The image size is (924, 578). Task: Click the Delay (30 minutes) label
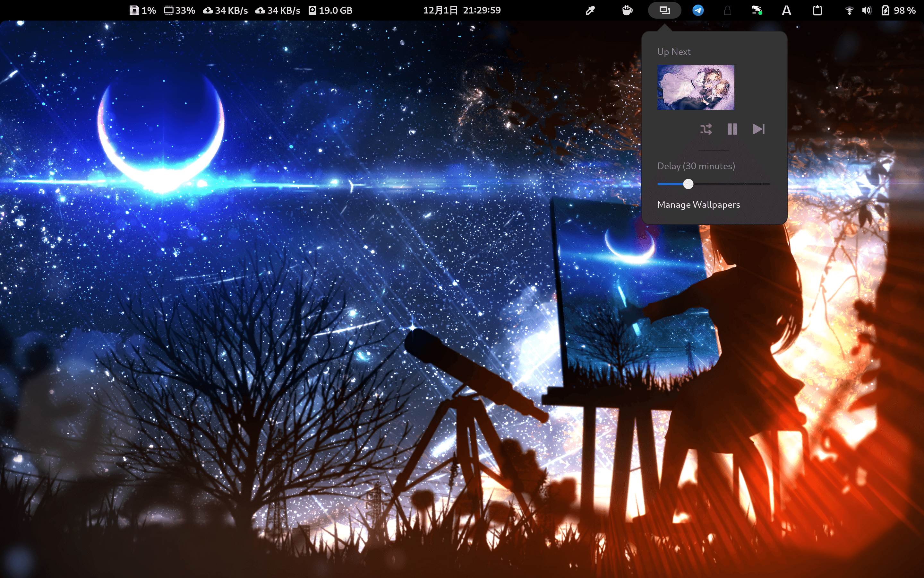pyautogui.click(x=696, y=166)
